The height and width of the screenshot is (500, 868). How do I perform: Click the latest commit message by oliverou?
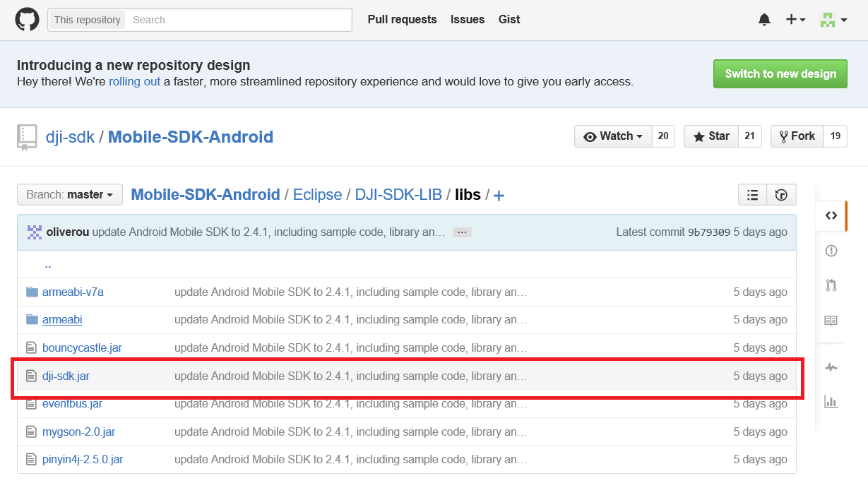pos(268,232)
